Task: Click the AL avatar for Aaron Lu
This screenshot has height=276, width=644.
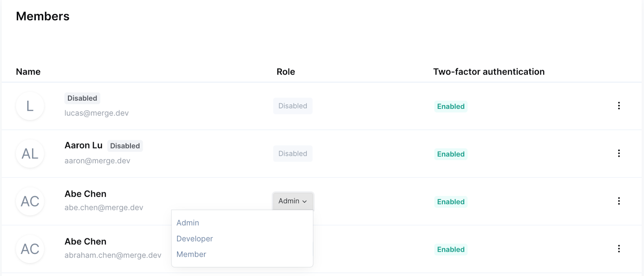Action: click(x=30, y=154)
